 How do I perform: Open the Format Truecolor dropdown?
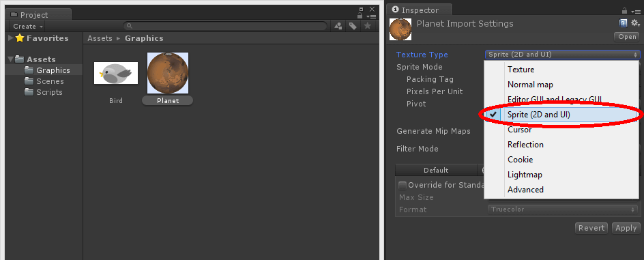click(563, 210)
